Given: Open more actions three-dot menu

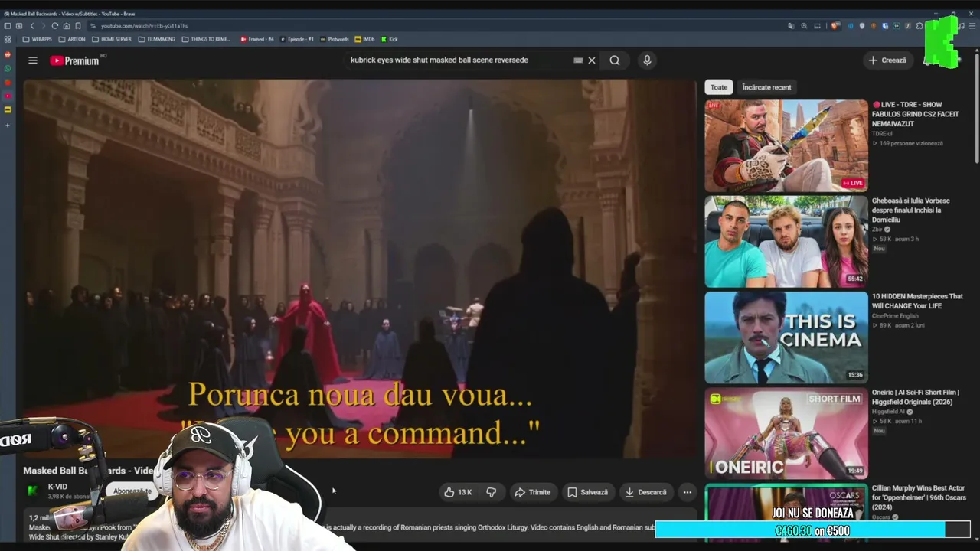Looking at the screenshot, I should click(688, 492).
